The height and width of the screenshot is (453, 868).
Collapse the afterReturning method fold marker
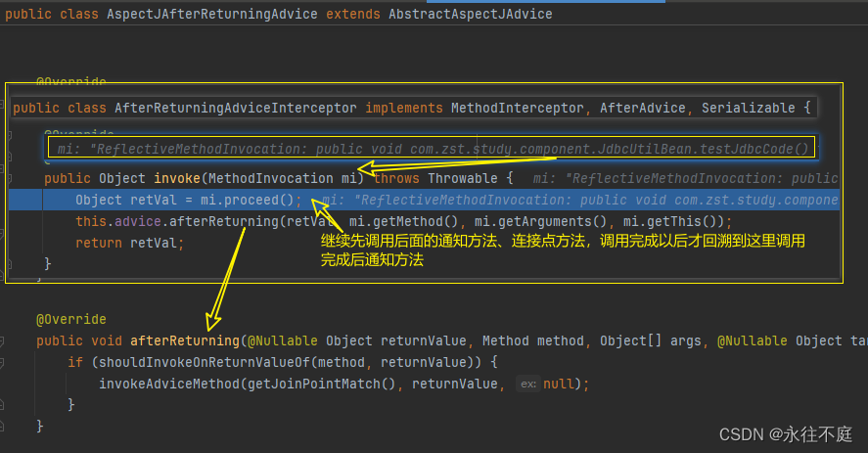click(x=2, y=341)
